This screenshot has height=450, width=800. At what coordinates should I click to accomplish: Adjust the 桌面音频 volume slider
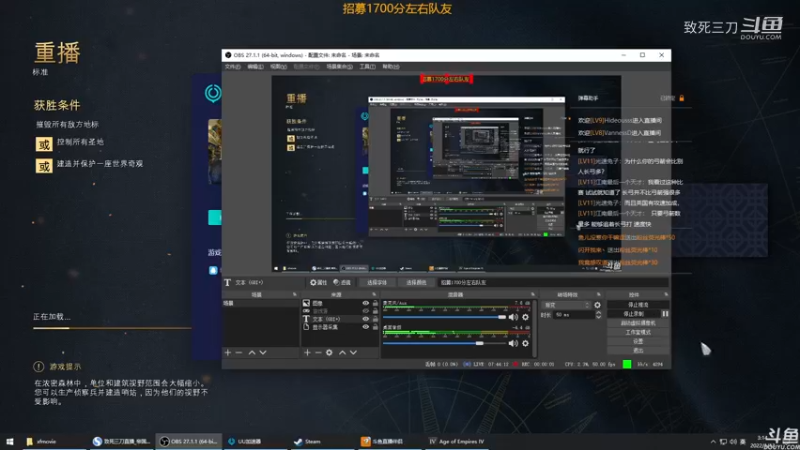[x=444, y=343]
